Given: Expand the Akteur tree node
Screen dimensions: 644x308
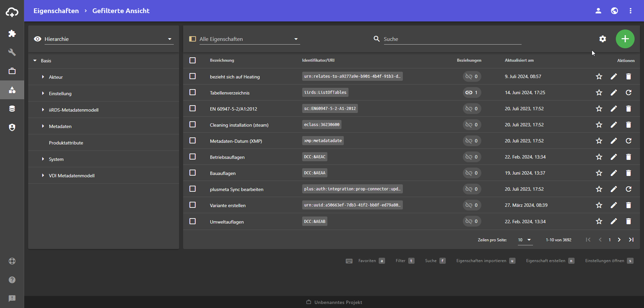Looking at the screenshot, I should coord(43,77).
